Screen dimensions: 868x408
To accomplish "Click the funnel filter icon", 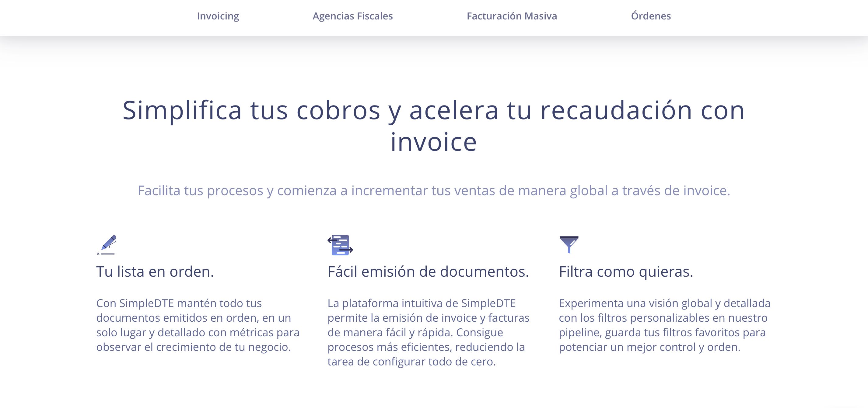I will (569, 244).
